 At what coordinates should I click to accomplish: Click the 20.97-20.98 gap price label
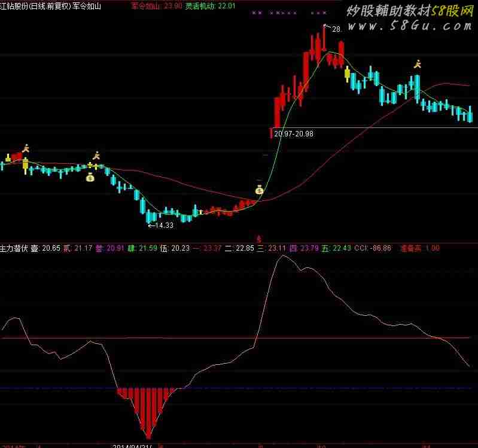(293, 134)
